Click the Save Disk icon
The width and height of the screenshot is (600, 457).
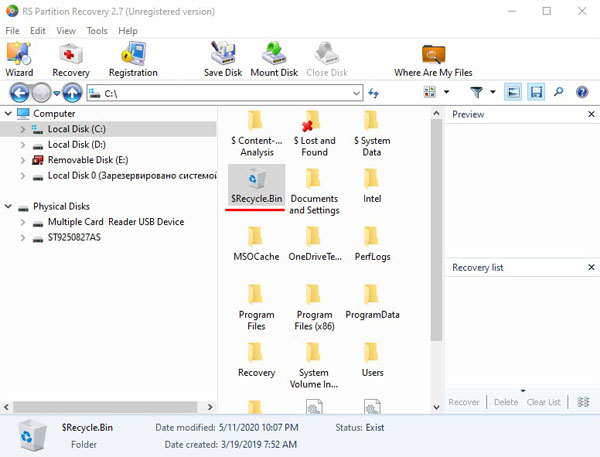coord(223,59)
